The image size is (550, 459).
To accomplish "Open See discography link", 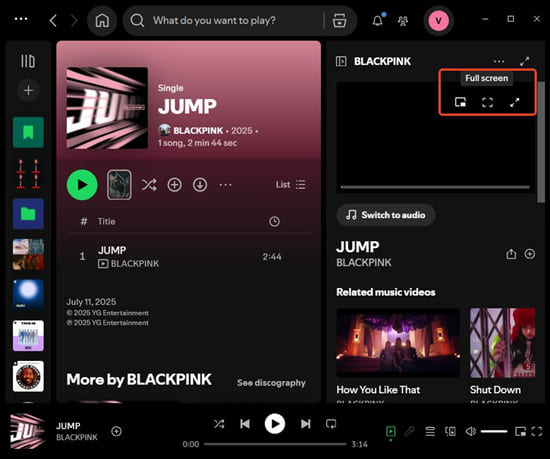I will pyautogui.click(x=271, y=383).
